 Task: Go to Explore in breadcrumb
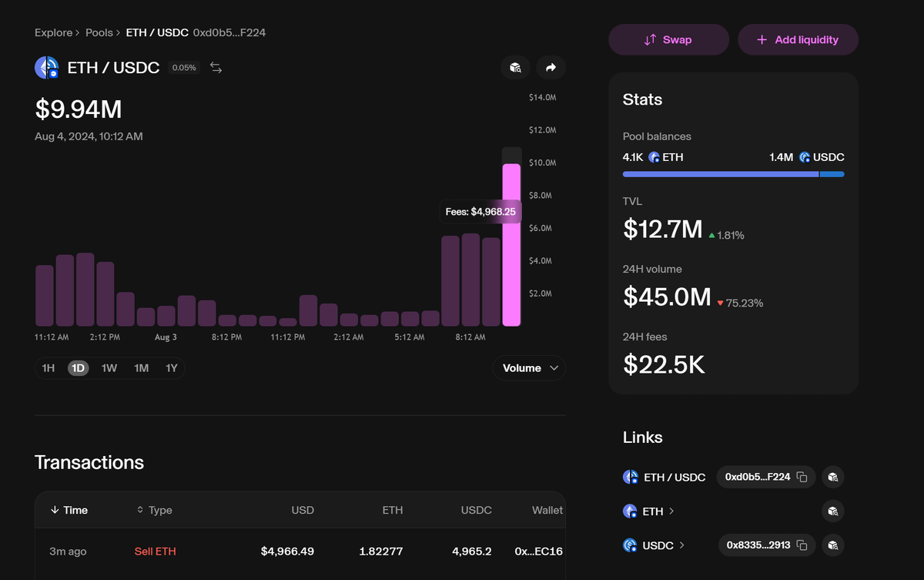(53, 32)
